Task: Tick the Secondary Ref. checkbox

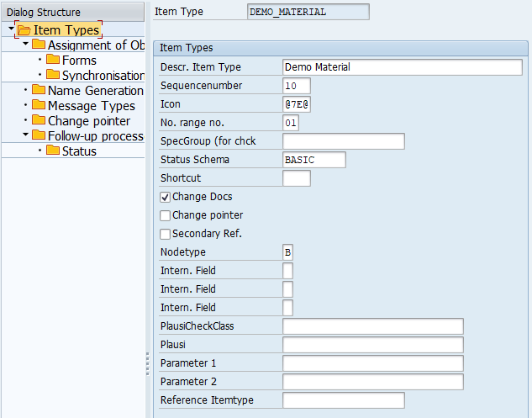Action: 166,234
